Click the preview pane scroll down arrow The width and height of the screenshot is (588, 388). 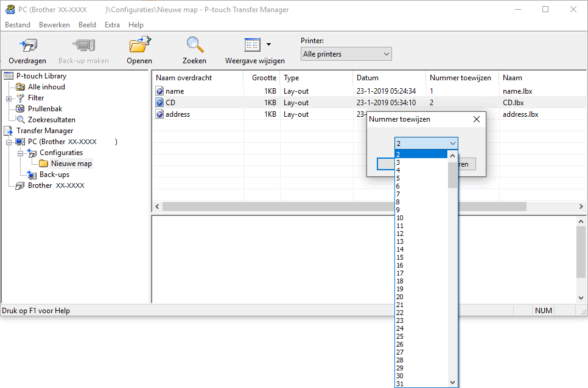coord(581,298)
